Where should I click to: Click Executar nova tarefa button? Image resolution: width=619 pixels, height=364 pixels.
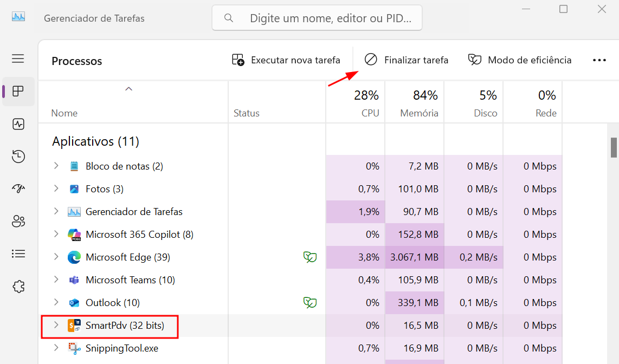point(286,60)
